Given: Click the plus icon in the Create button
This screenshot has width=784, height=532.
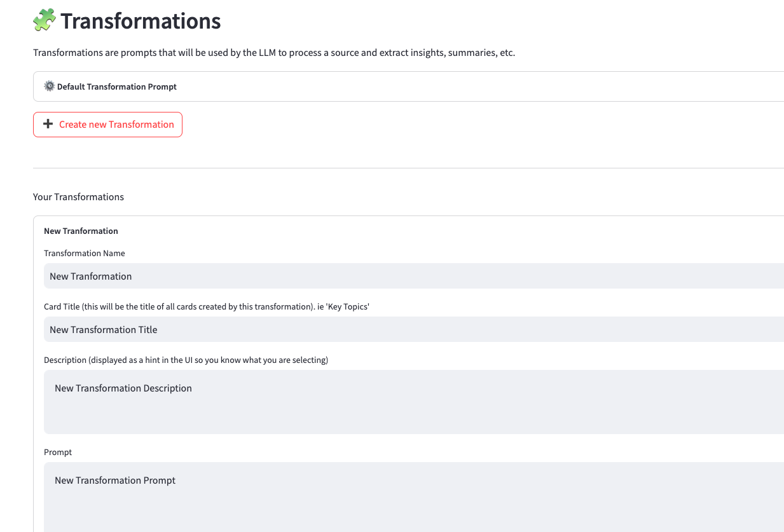Looking at the screenshot, I should 48,125.
